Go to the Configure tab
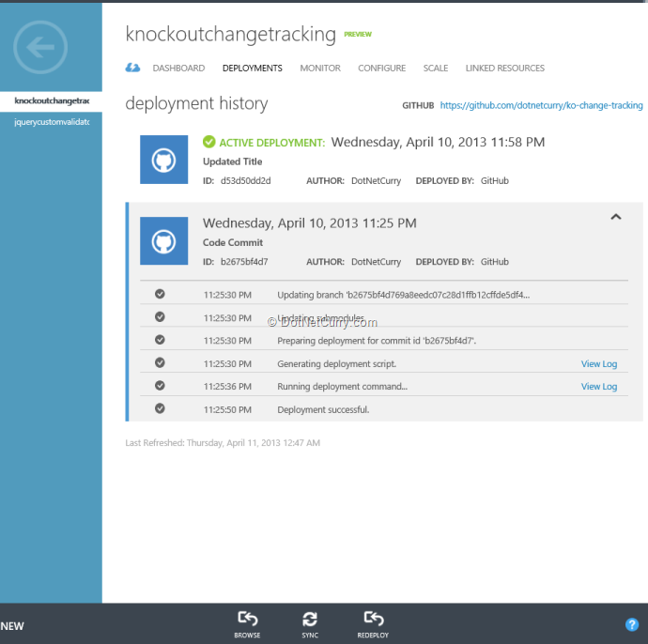 [x=381, y=69]
